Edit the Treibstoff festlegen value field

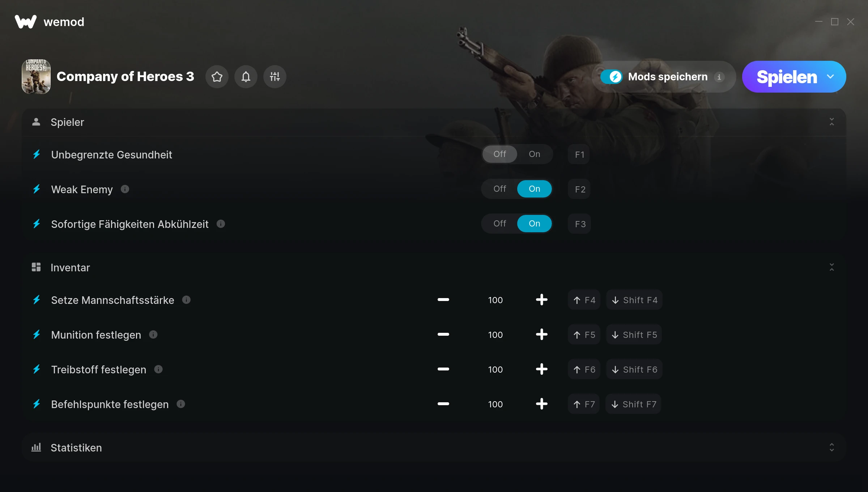[495, 369]
